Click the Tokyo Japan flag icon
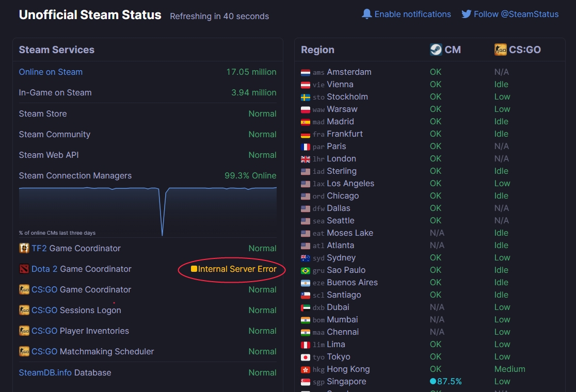 click(306, 357)
